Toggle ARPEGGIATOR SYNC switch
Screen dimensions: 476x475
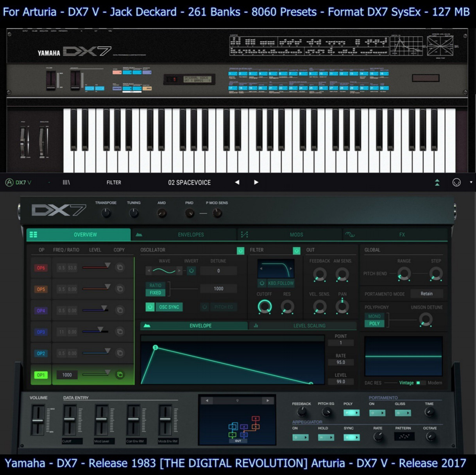tap(352, 437)
